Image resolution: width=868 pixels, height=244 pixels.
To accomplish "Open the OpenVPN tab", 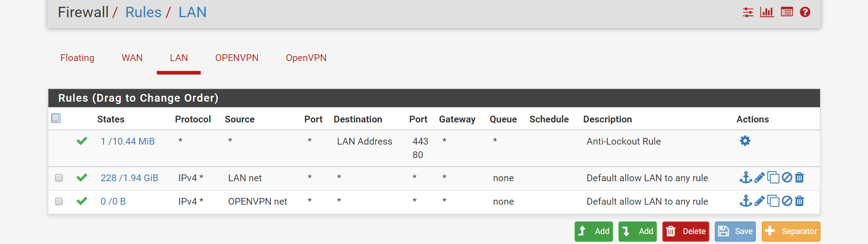I will (x=306, y=58).
